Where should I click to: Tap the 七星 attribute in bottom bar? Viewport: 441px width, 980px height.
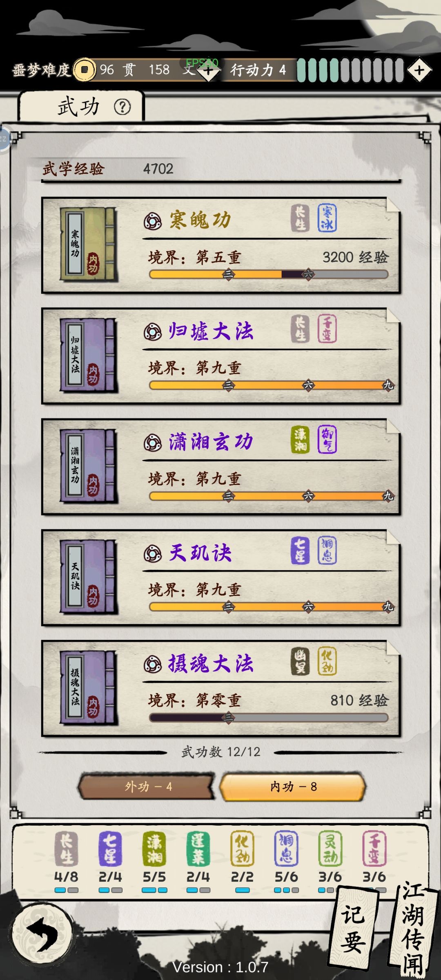tap(110, 849)
